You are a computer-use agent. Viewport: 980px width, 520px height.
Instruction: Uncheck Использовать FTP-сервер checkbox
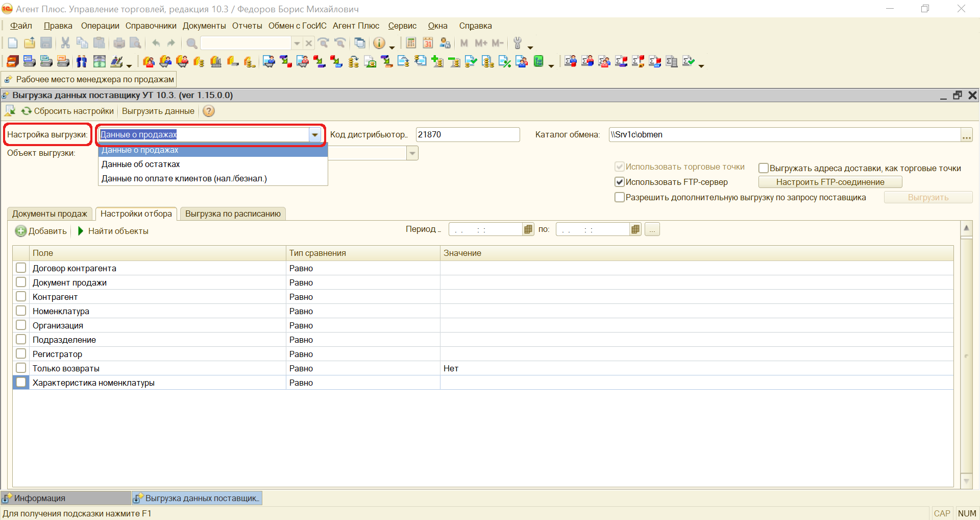(x=620, y=182)
